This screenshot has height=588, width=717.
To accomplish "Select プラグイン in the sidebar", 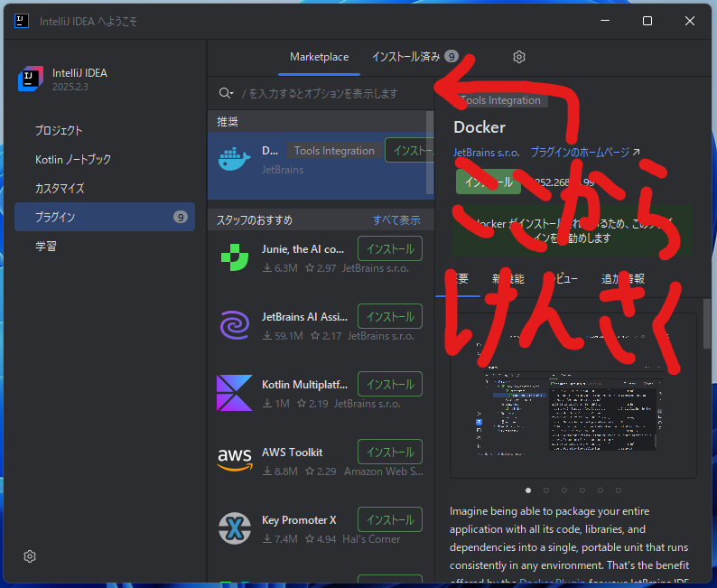I will click(x=105, y=217).
